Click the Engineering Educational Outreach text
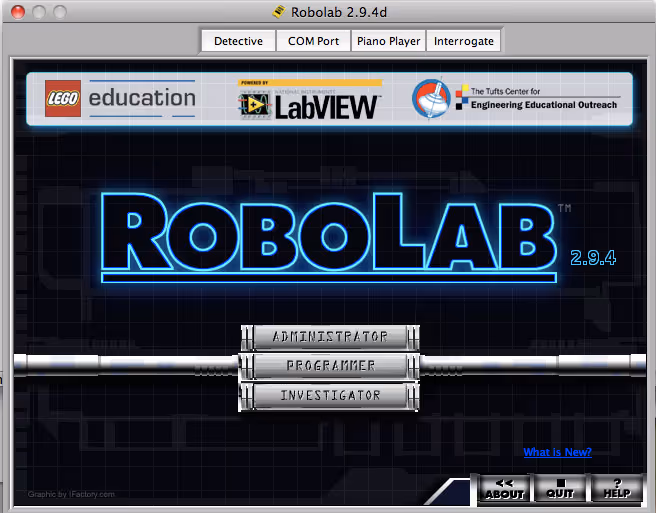The width and height of the screenshot is (656, 513). 544,105
